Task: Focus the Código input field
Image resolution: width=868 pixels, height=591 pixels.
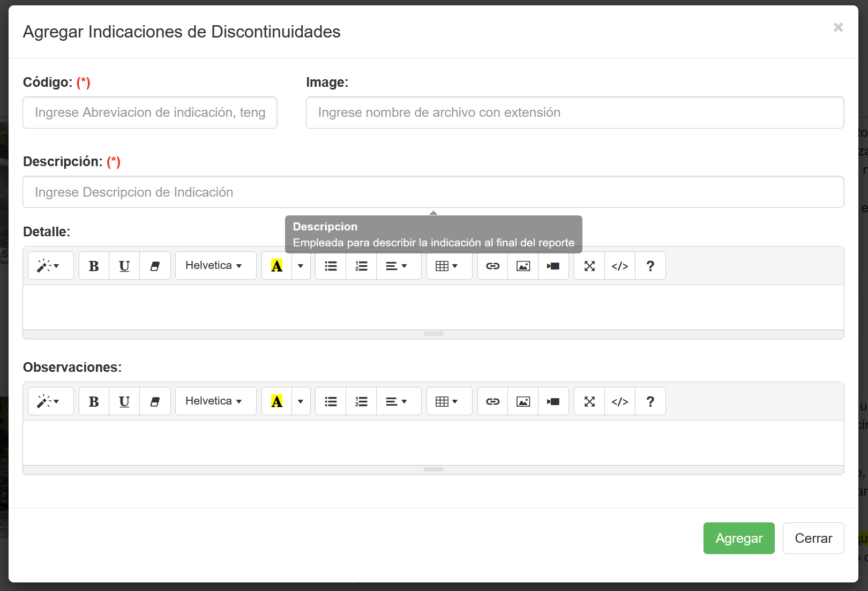Action: pos(150,113)
